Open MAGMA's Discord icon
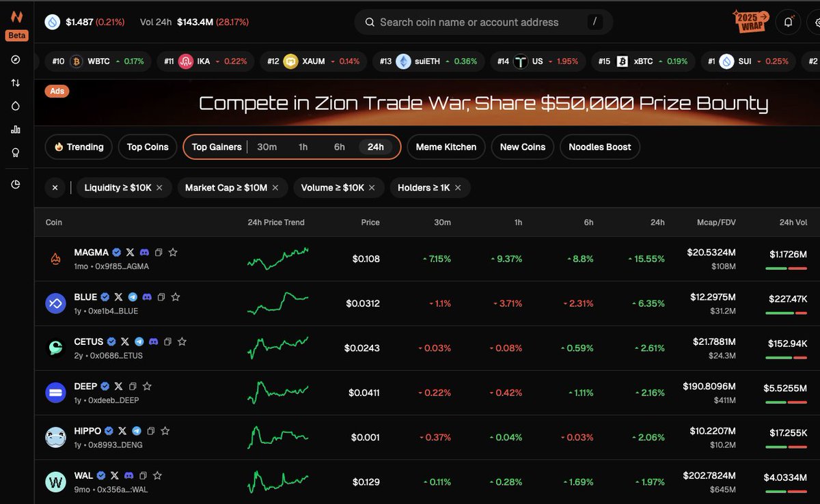The width and height of the screenshot is (820, 504). [x=143, y=253]
